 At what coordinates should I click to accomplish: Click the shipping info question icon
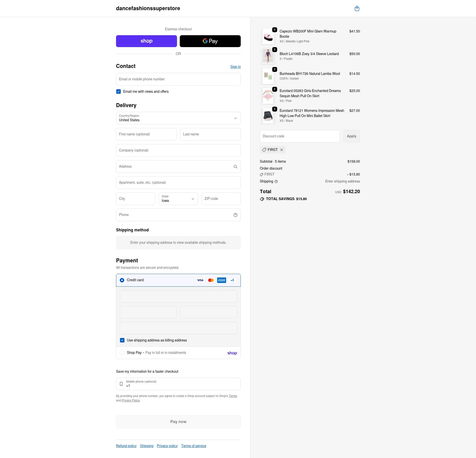(276, 182)
